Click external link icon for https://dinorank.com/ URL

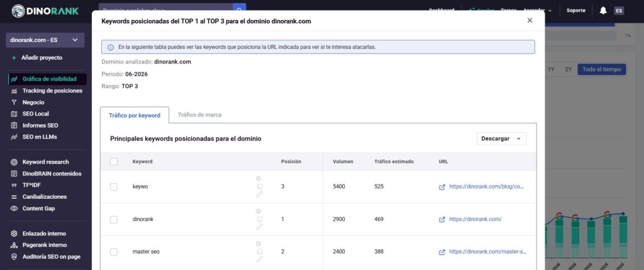(442, 220)
